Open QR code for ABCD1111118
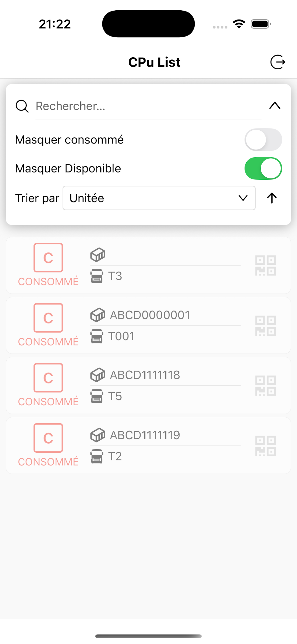Screen dimensions: 297x644 point(265,386)
